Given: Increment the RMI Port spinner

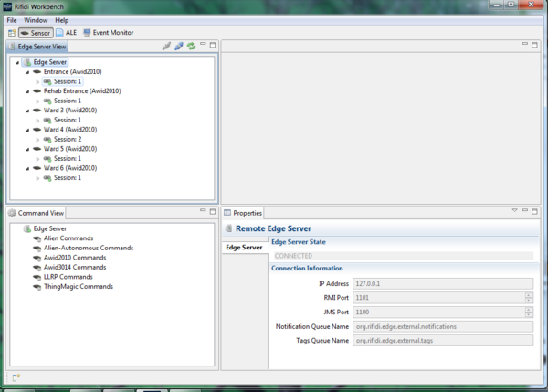Looking at the screenshot, I should (529, 295).
